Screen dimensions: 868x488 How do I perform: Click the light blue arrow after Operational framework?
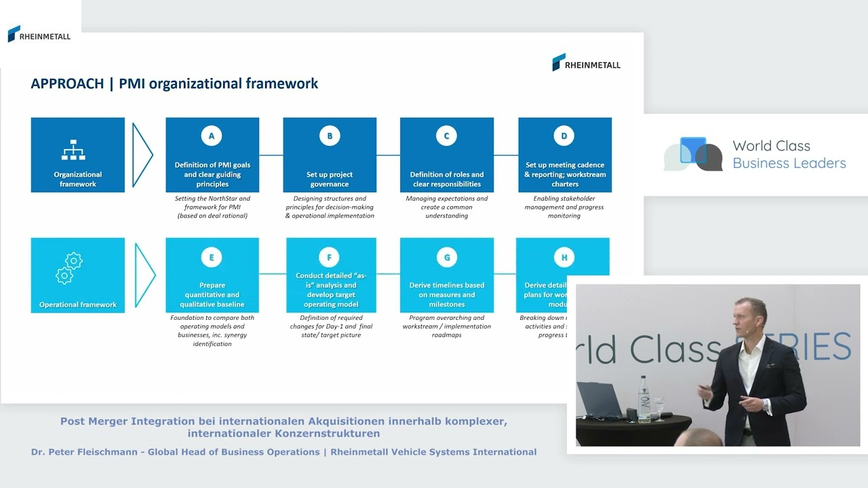click(145, 275)
